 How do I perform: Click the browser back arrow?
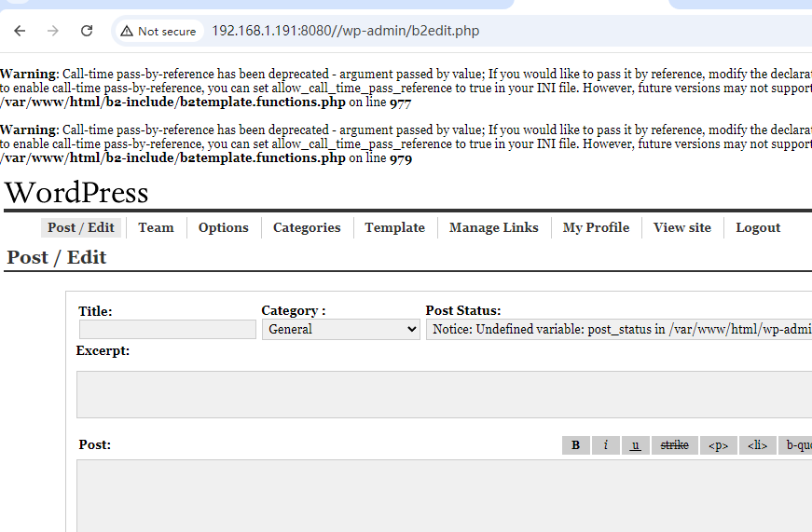pos(20,31)
